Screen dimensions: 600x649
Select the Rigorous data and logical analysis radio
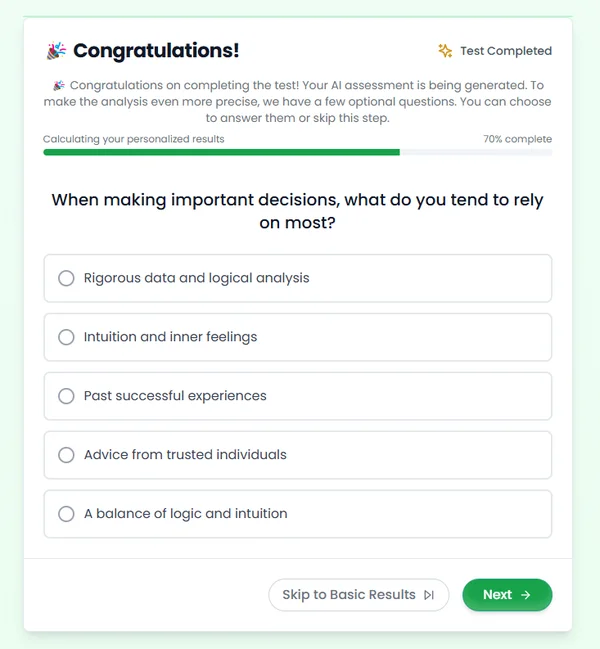66,278
